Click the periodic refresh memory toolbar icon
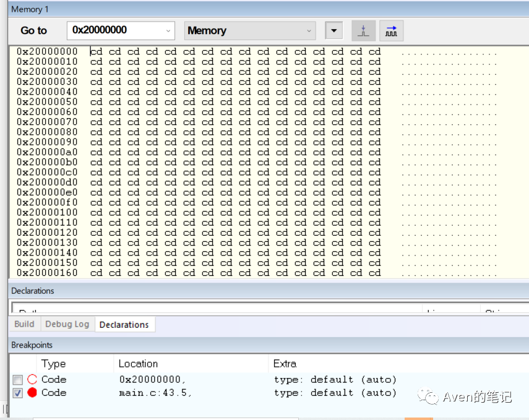This screenshot has height=420, width=529. pyautogui.click(x=392, y=31)
